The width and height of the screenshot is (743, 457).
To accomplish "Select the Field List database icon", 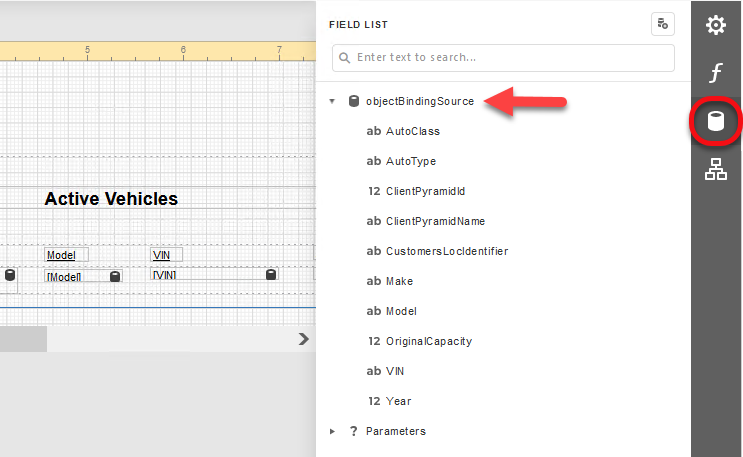I will [x=716, y=122].
